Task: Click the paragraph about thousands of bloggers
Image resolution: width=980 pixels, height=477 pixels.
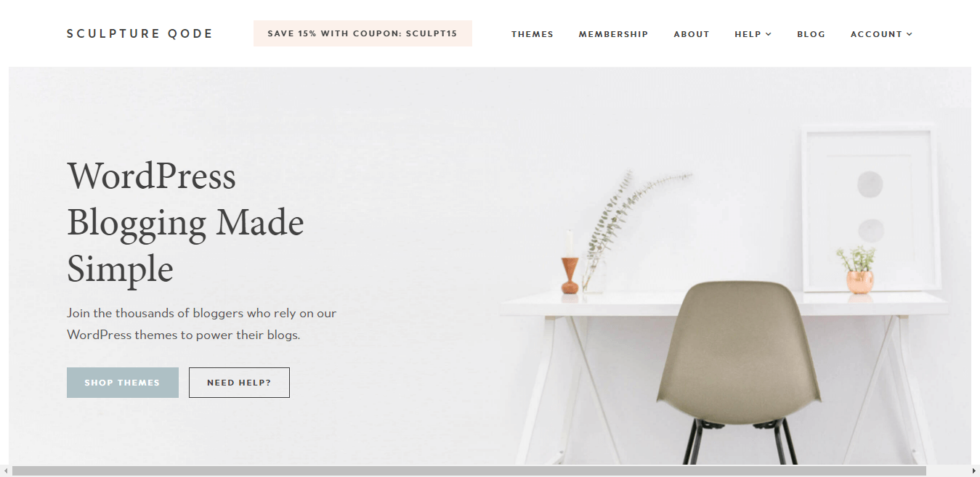Action: (x=201, y=324)
